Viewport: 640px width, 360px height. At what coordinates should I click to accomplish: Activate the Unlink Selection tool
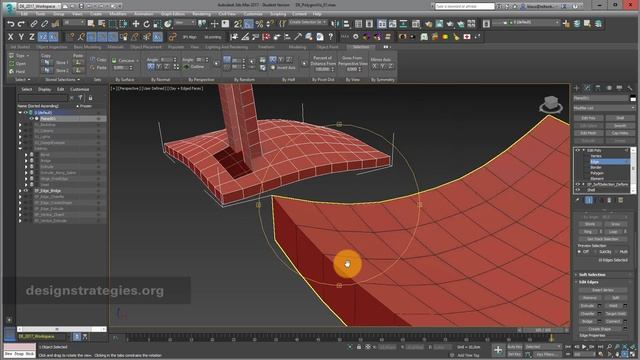44,24
